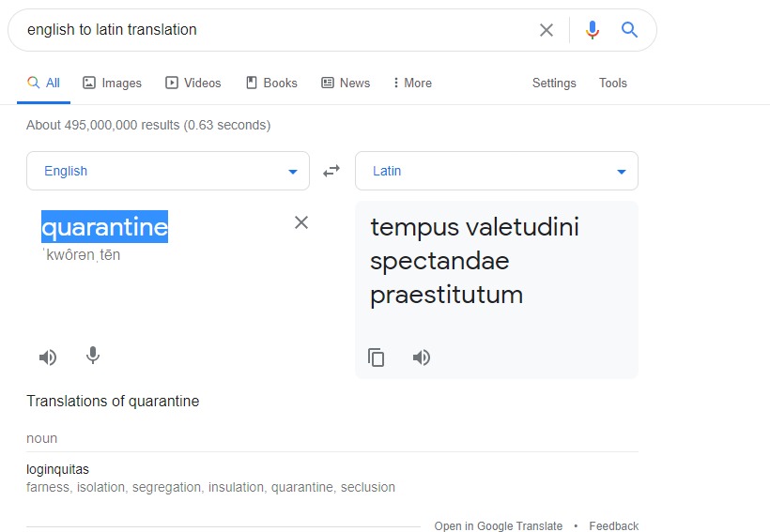
Task: Open the Tools menu
Action: pyautogui.click(x=612, y=83)
